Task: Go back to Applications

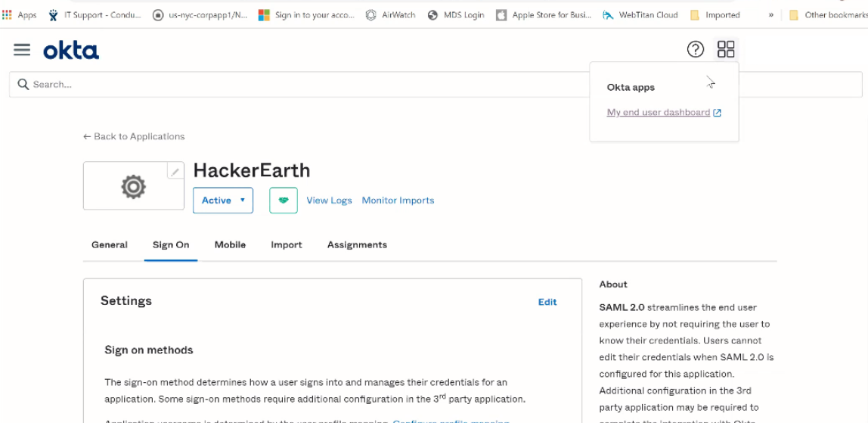Action: (134, 136)
